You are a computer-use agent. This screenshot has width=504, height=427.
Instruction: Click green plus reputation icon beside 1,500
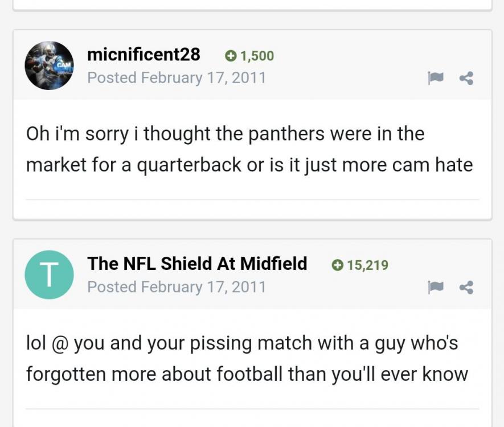230,56
